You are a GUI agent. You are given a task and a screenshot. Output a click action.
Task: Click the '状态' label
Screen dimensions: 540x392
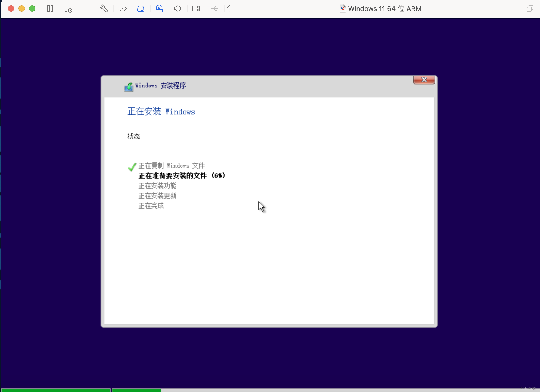pyautogui.click(x=134, y=136)
